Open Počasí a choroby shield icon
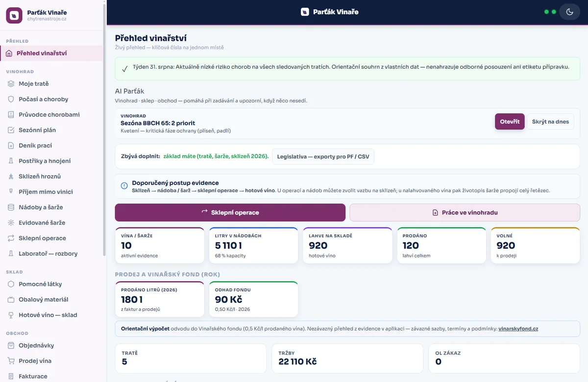The height and width of the screenshot is (382, 588). click(11, 99)
